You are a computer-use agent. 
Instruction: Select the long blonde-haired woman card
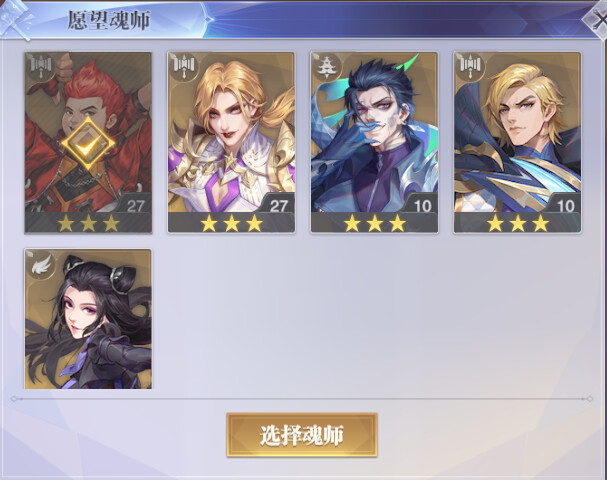231,143
